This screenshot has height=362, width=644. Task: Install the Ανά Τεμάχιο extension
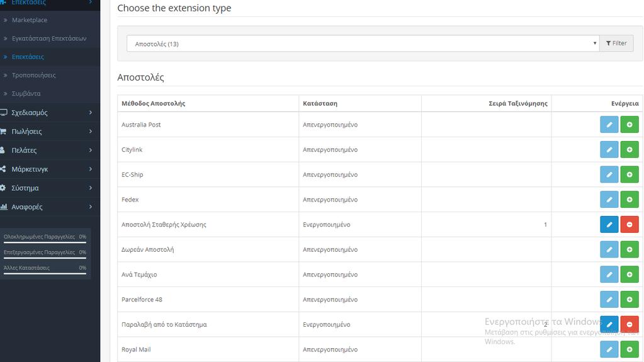click(x=630, y=274)
